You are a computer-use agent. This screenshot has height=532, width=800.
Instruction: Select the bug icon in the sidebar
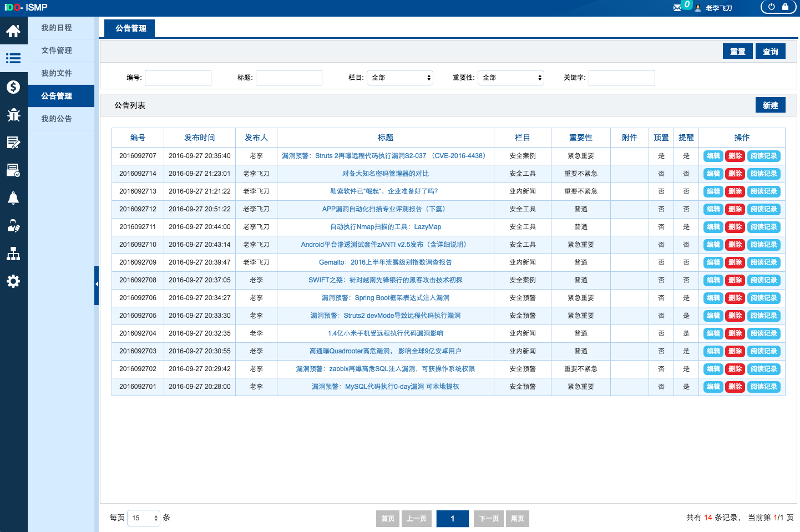click(13, 115)
